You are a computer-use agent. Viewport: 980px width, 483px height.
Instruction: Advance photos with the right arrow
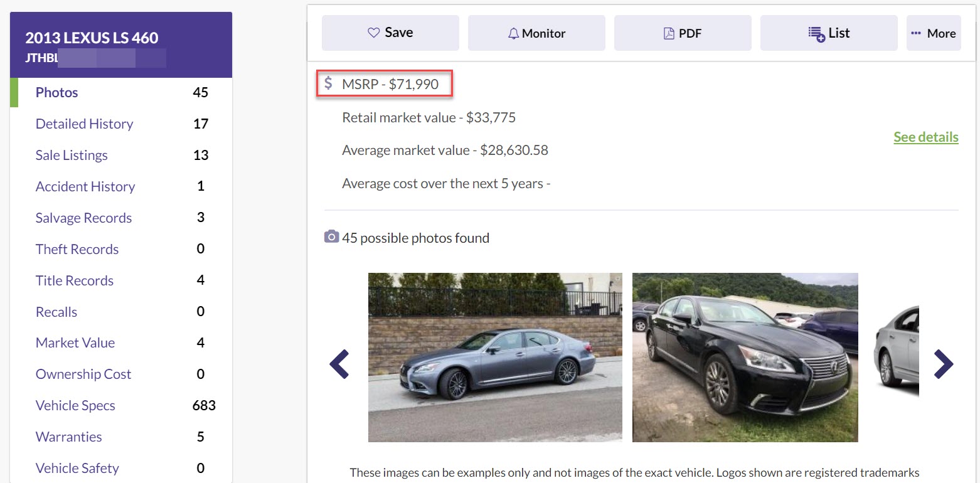coord(943,364)
